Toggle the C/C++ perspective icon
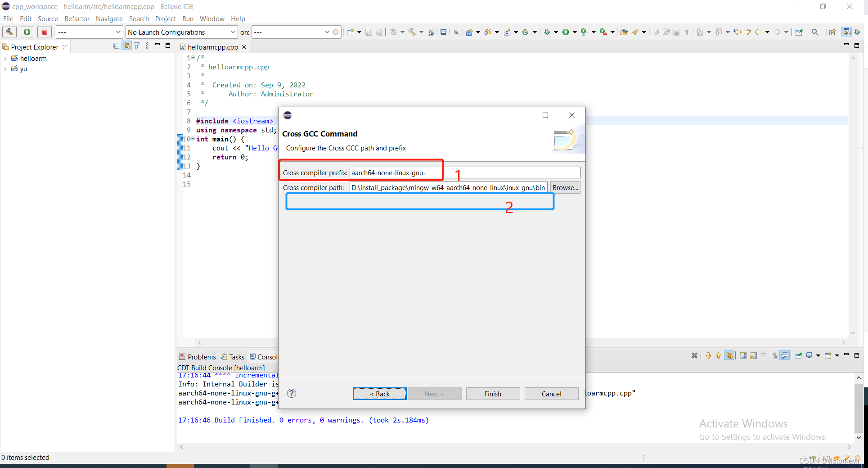Screen dimensions: 868x468 (x=847, y=32)
